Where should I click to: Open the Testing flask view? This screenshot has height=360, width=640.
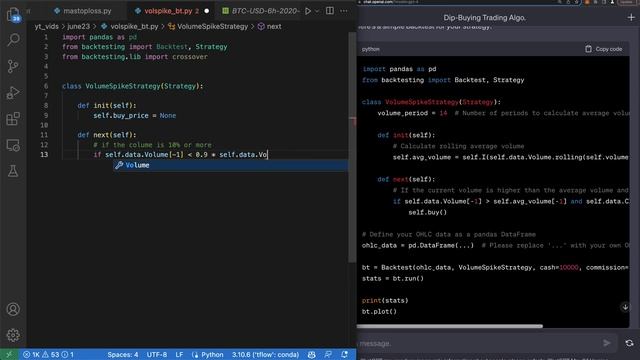[x=13, y=171]
